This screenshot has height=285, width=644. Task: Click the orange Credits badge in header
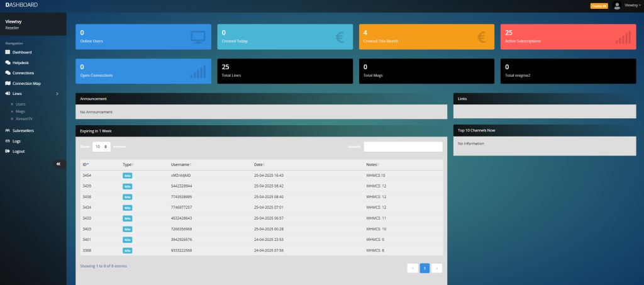[x=599, y=6]
